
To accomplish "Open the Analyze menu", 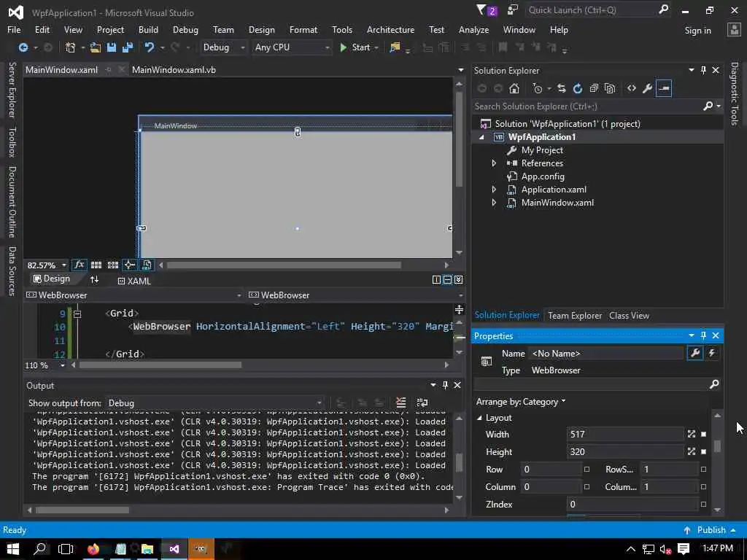I will coord(473,29).
